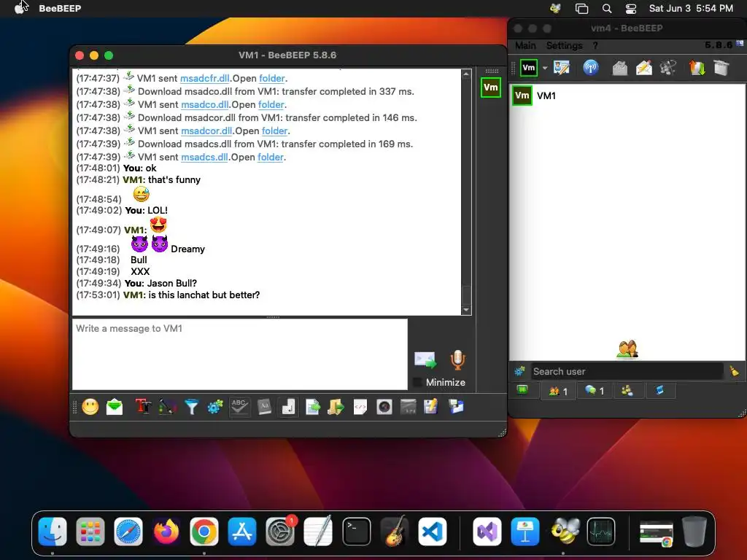
Task: Click the chat scrollbar down arrow
Action: (466, 310)
